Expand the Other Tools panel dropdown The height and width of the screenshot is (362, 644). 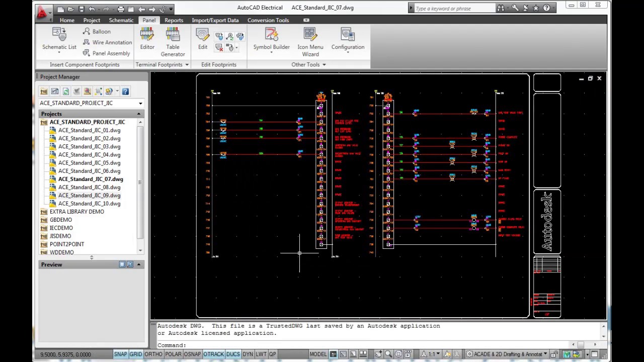[x=324, y=65]
